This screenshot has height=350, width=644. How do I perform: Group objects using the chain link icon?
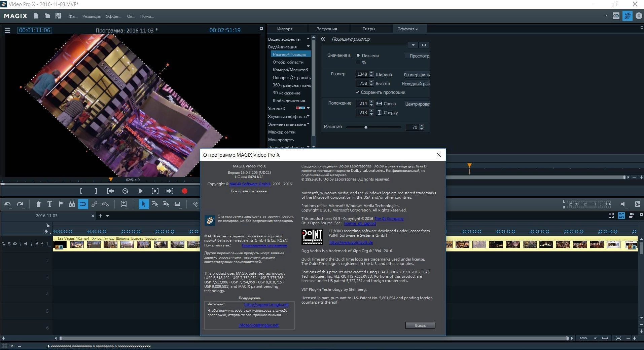click(94, 204)
